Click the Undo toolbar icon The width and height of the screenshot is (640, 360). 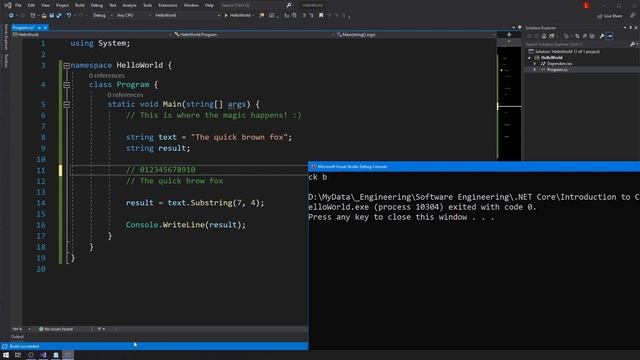[69, 16]
